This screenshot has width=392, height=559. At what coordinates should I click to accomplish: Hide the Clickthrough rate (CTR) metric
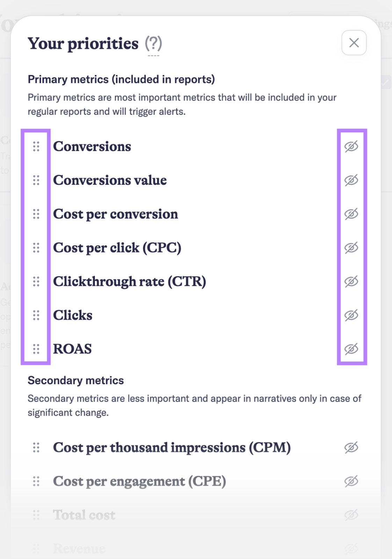351,282
